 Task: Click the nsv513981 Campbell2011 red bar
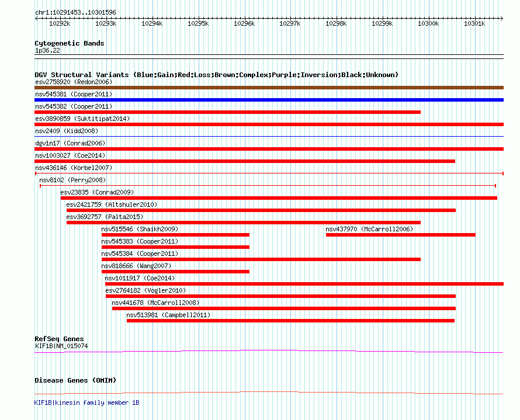290,321
